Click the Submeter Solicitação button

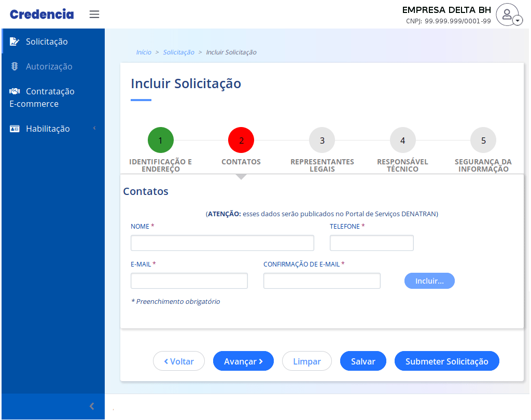coord(446,361)
